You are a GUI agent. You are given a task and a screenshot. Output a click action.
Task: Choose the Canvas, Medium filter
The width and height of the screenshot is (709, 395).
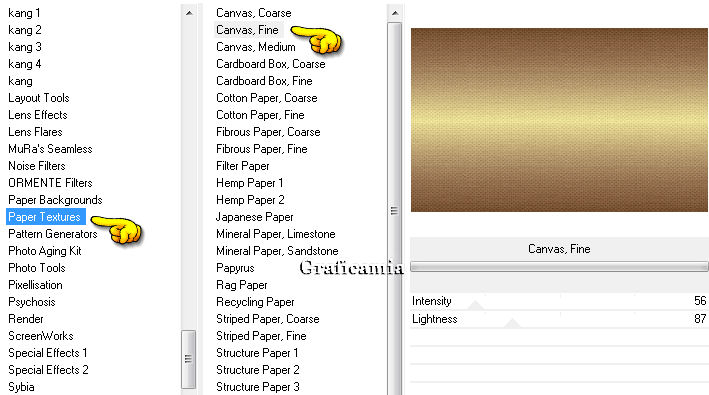pos(256,47)
